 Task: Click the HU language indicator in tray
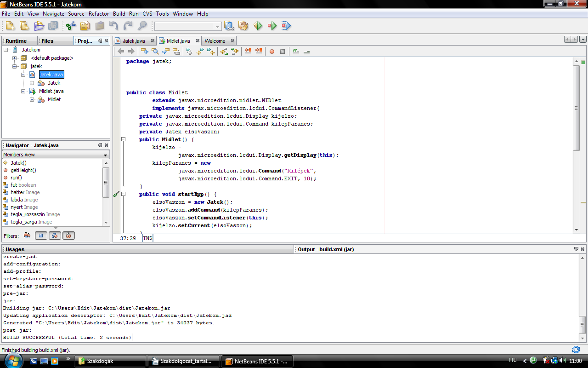tap(513, 361)
